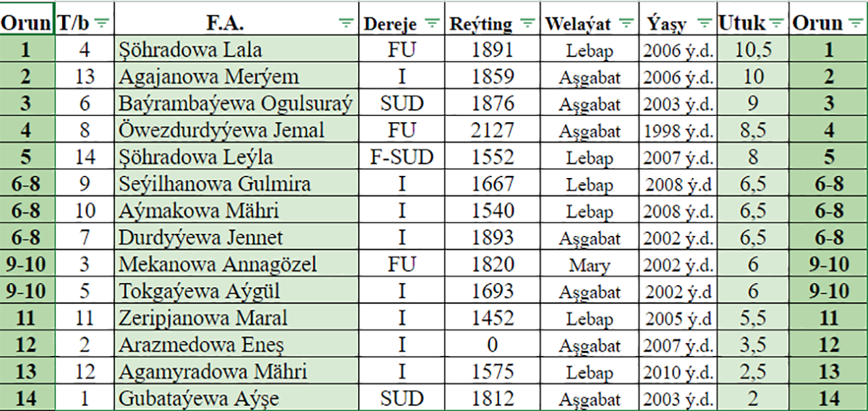Open the T/b column filter dropdown
This screenshot has width=868, height=411.
[x=101, y=24]
